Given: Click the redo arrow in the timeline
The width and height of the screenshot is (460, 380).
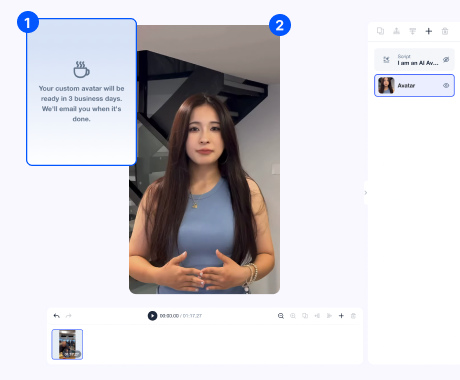Looking at the screenshot, I should pyautogui.click(x=69, y=316).
